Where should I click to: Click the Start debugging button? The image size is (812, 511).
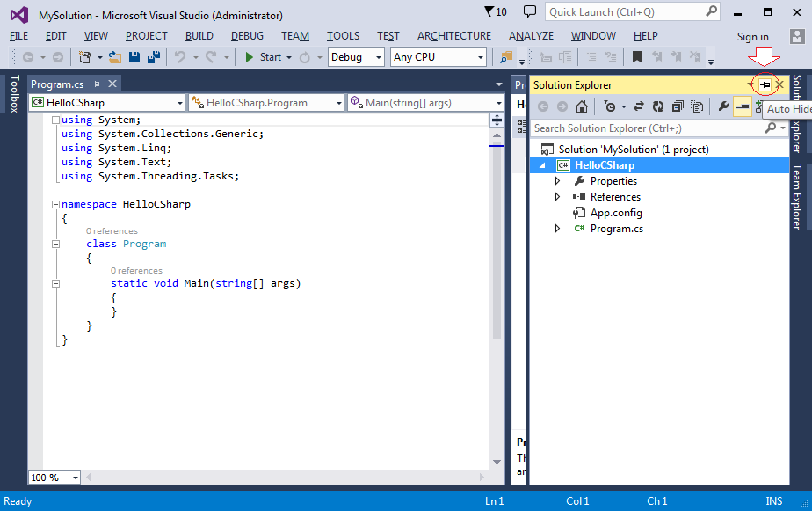pos(264,57)
